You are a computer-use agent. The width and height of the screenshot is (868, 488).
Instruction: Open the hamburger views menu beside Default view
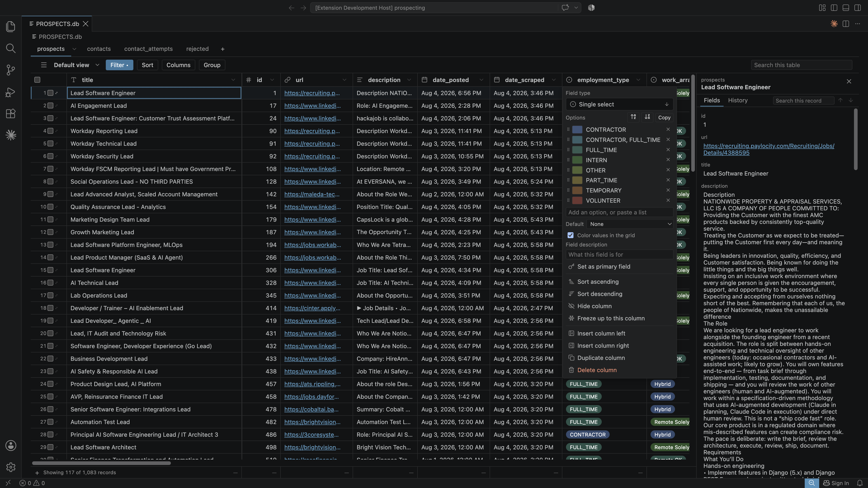pos(43,65)
